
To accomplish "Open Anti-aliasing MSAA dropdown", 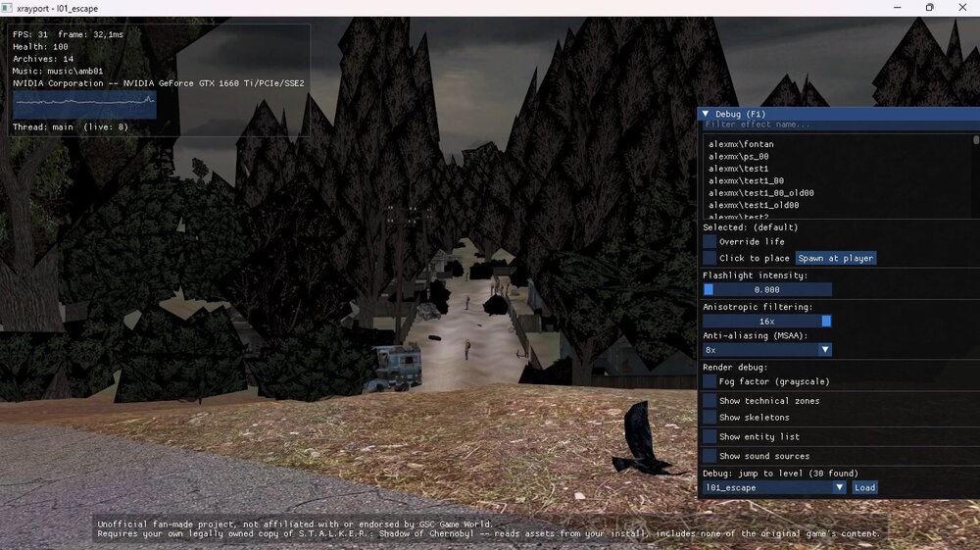I will 767,350.
